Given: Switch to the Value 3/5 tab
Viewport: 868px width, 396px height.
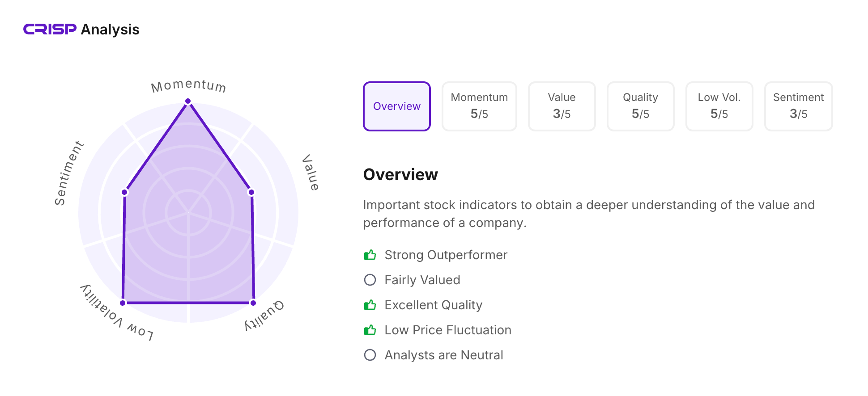Looking at the screenshot, I should 562,106.
